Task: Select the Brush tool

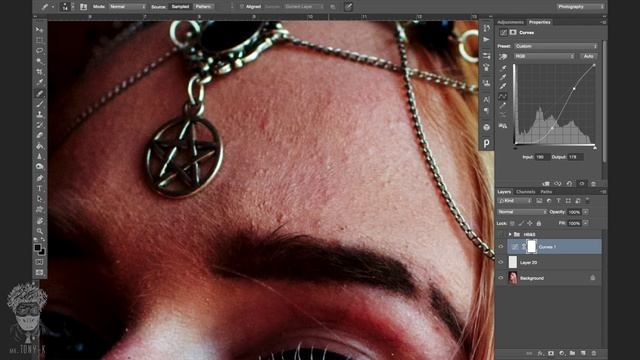Action: click(x=39, y=104)
